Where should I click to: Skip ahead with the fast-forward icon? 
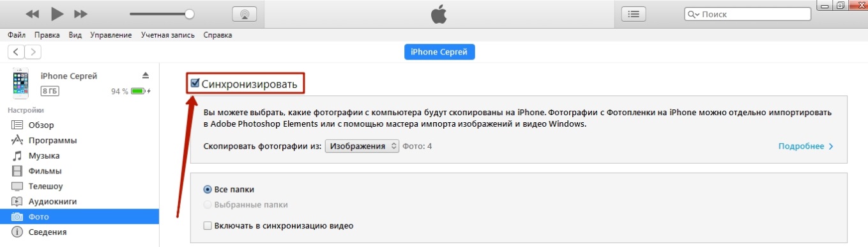pyautogui.click(x=80, y=13)
